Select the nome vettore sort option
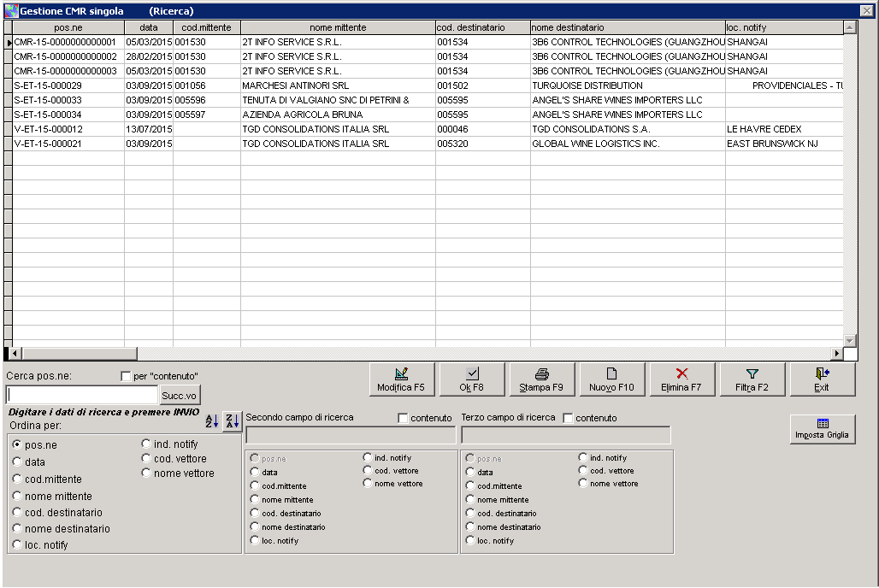 click(145, 473)
